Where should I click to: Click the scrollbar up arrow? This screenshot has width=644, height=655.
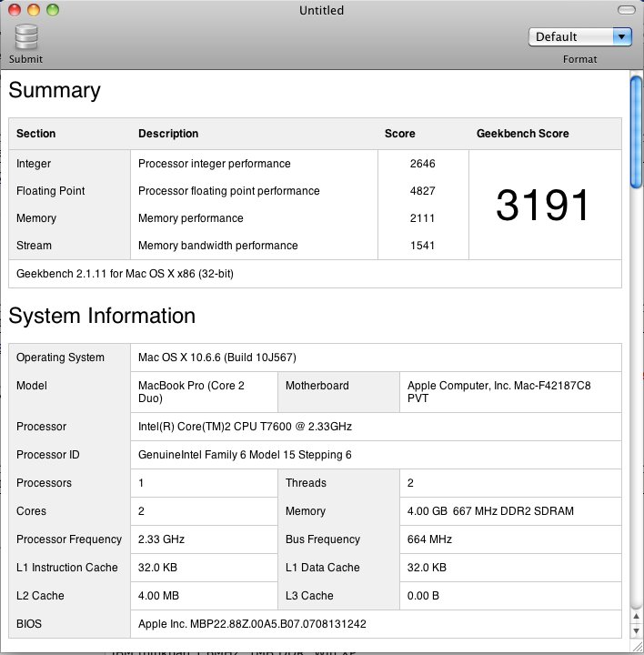(636, 616)
